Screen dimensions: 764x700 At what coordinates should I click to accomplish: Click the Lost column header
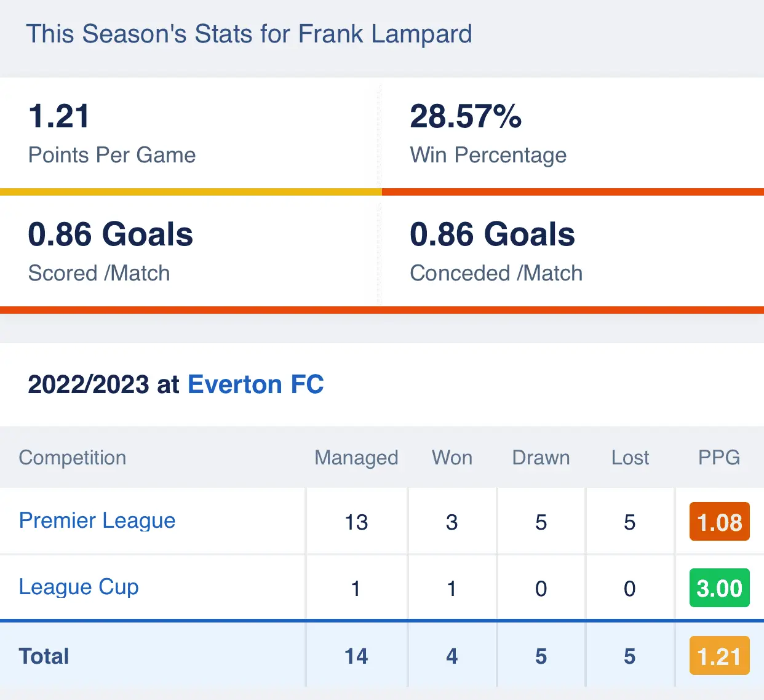click(x=630, y=458)
